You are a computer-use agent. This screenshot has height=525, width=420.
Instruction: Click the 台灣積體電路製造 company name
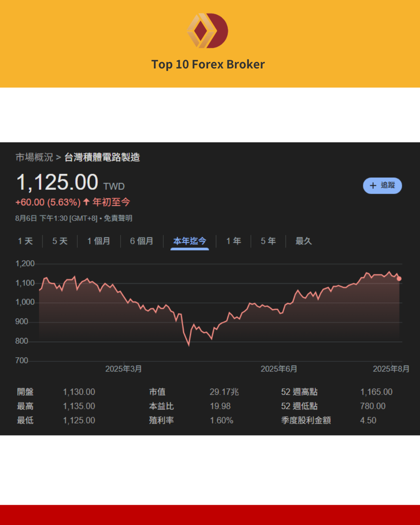coord(102,157)
